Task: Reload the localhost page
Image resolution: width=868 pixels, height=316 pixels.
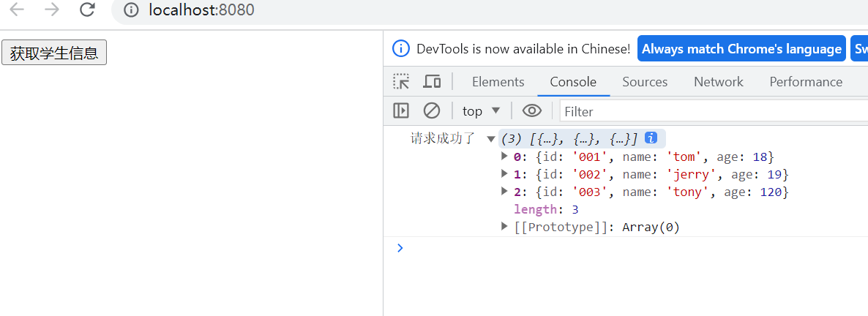Action: coord(88,10)
